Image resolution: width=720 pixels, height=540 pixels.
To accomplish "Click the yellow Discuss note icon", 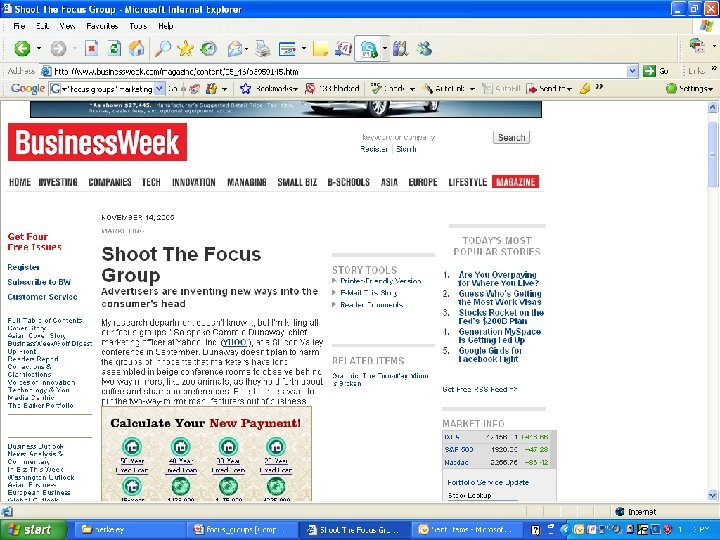I will (321, 48).
